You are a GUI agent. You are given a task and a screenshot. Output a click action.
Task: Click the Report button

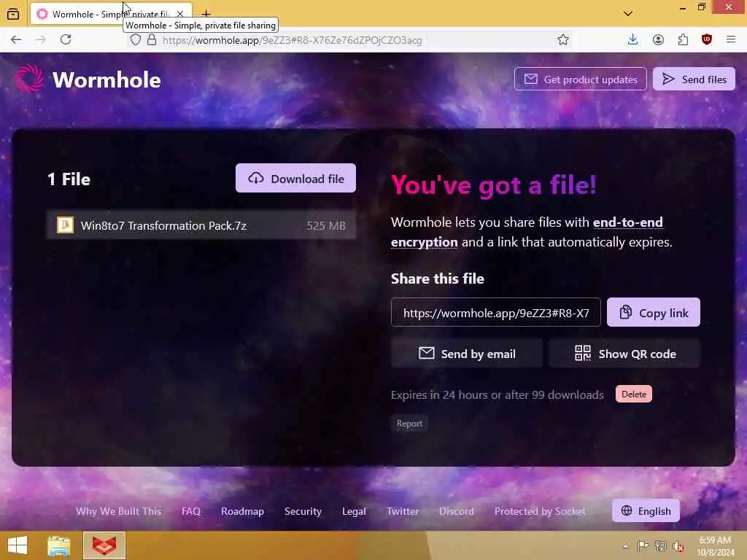[409, 424]
